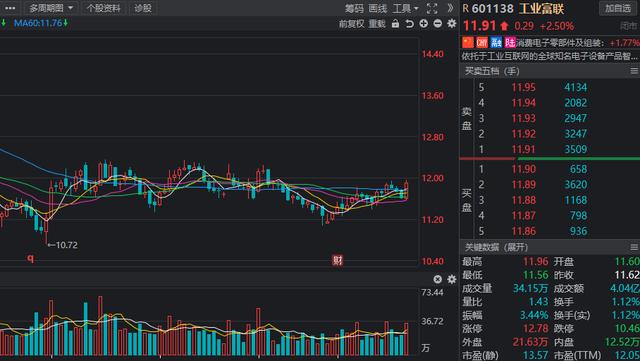640x361 pixels.
Task: Click the double-chevron collapse panel icon
Action: click(450, 8)
